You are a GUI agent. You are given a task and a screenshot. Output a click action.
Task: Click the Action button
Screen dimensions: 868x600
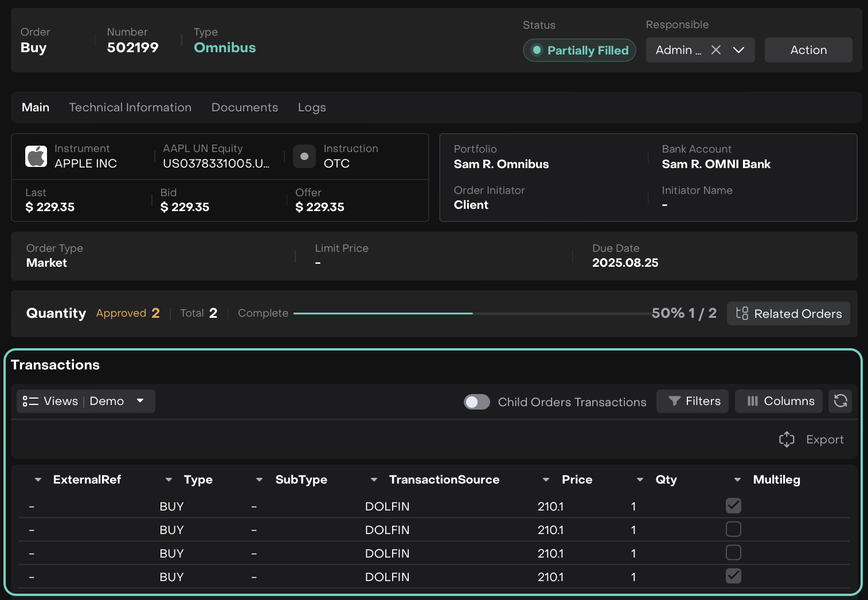tap(808, 50)
